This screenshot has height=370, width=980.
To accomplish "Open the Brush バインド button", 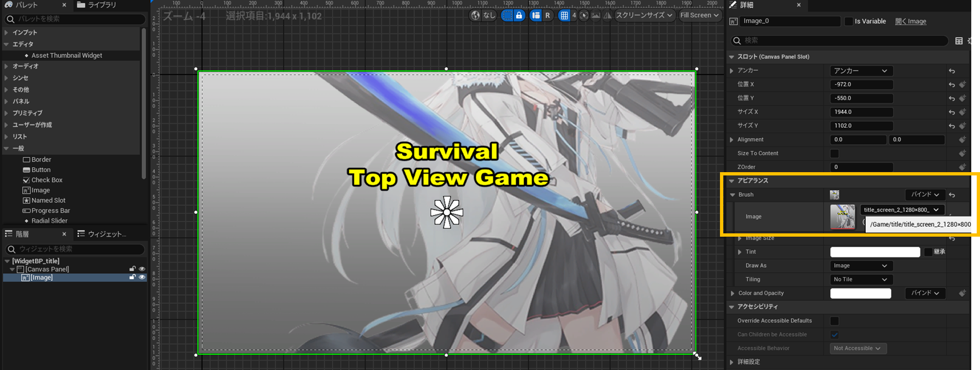I will click(924, 195).
